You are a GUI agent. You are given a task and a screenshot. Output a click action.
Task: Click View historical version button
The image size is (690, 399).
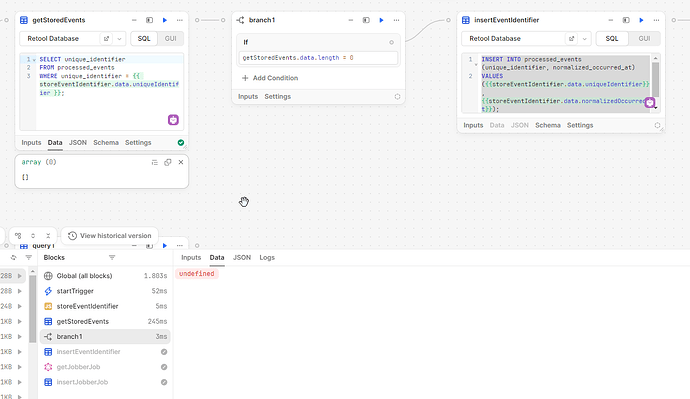[110, 236]
